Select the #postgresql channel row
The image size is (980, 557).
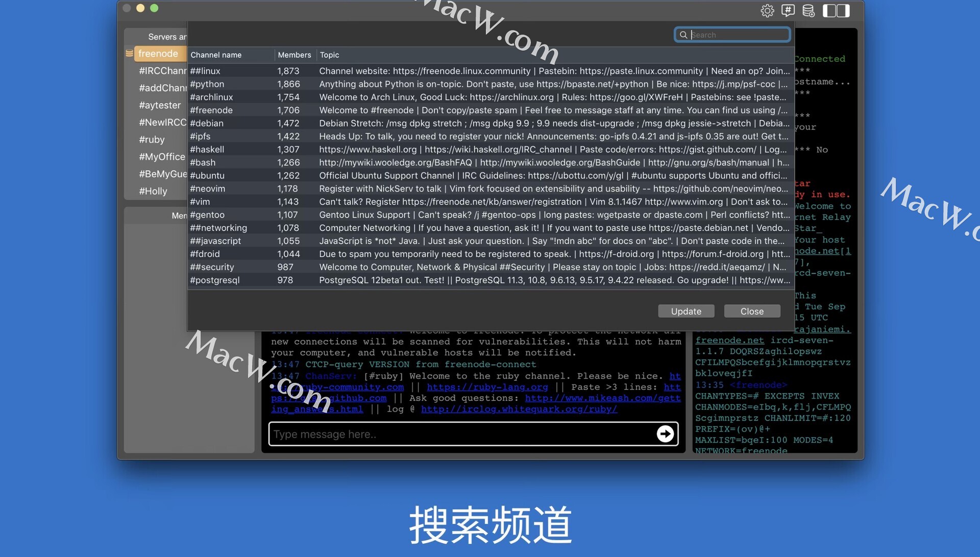point(491,280)
